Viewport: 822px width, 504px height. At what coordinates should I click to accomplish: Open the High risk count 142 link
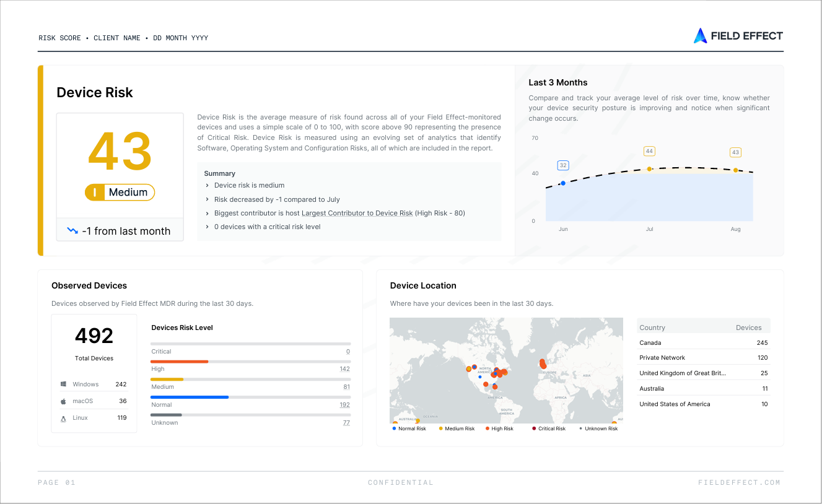344,369
